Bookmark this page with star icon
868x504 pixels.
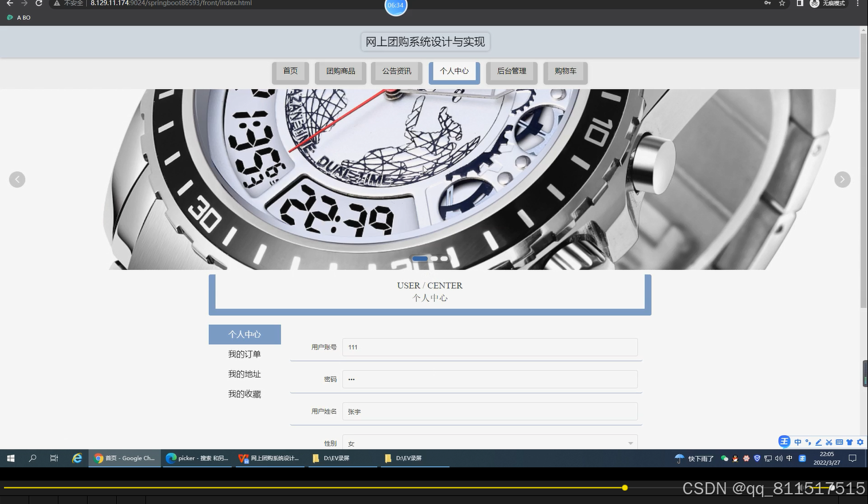click(782, 3)
